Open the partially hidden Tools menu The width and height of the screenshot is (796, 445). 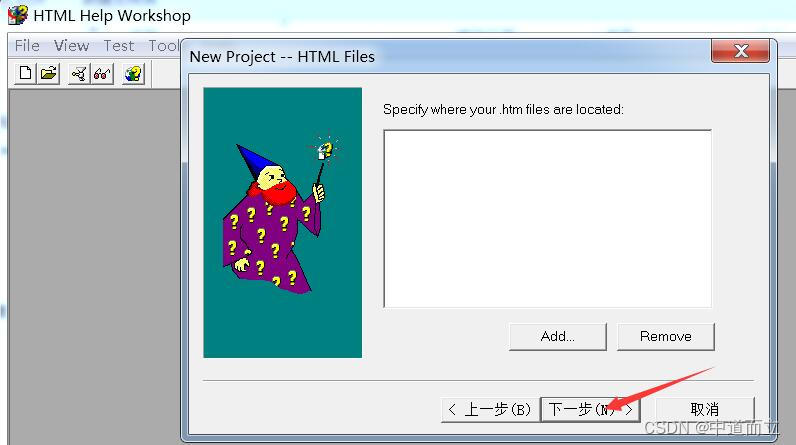[x=164, y=46]
